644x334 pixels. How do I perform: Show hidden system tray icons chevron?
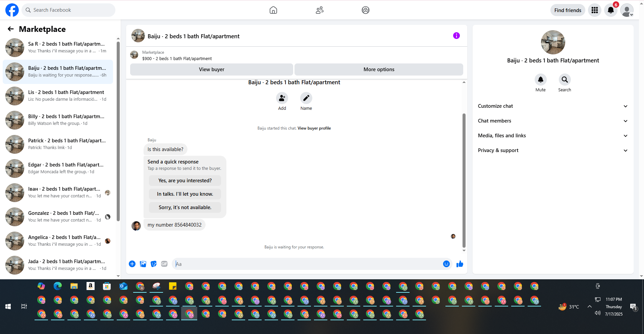click(x=589, y=306)
